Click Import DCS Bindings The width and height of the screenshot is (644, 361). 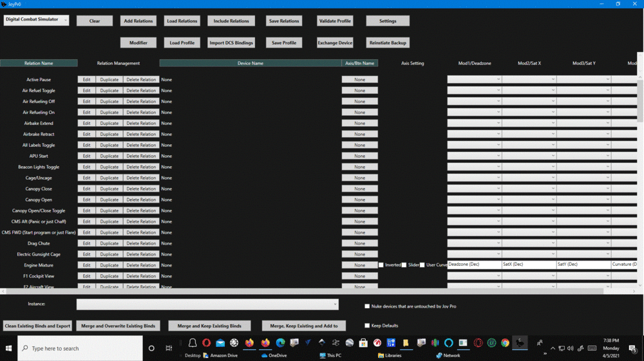tap(231, 42)
